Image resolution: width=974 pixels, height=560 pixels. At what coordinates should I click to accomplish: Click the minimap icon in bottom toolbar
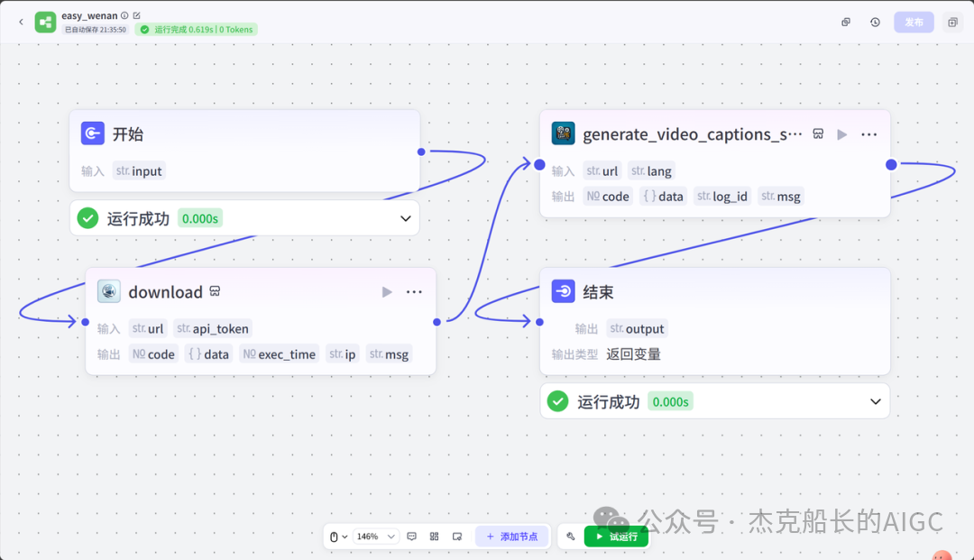pyautogui.click(x=457, y=537)
